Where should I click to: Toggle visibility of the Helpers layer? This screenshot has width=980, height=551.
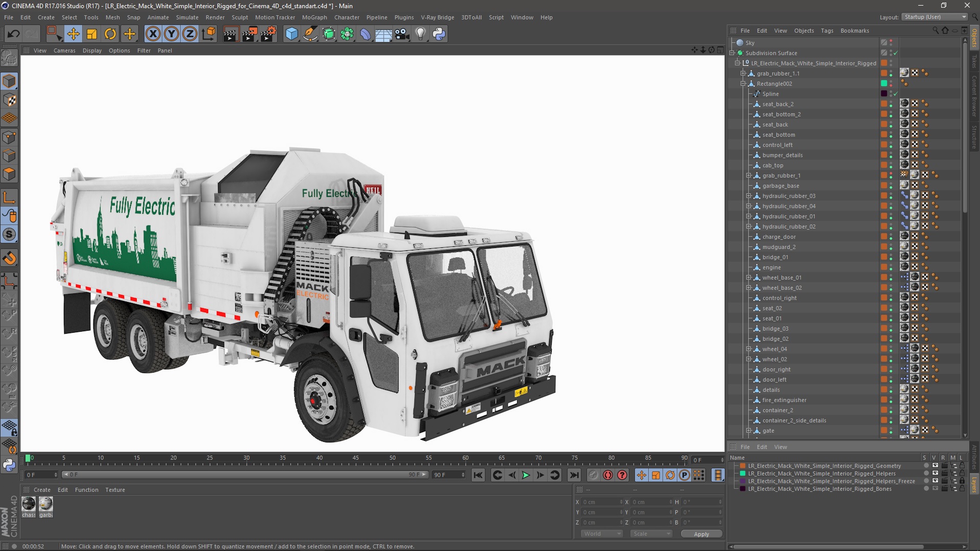coord(935,473)
